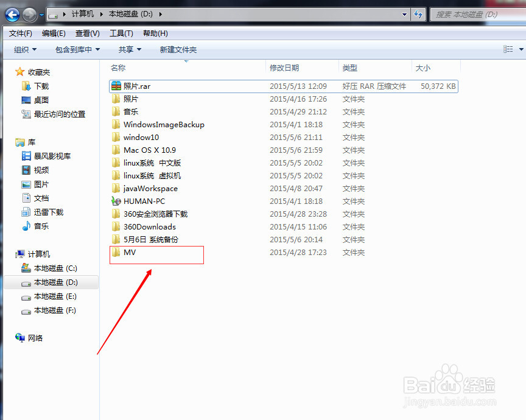Open 暴风影视库 library
This screenshot has height=420, width=526.
(46, 156)
